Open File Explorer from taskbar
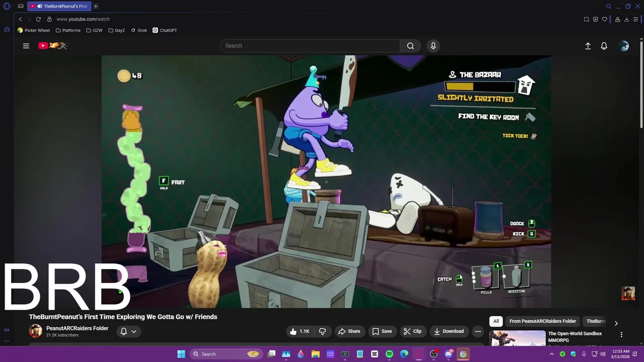Screen dimensions: 644x362 click(x=315, y=354)
